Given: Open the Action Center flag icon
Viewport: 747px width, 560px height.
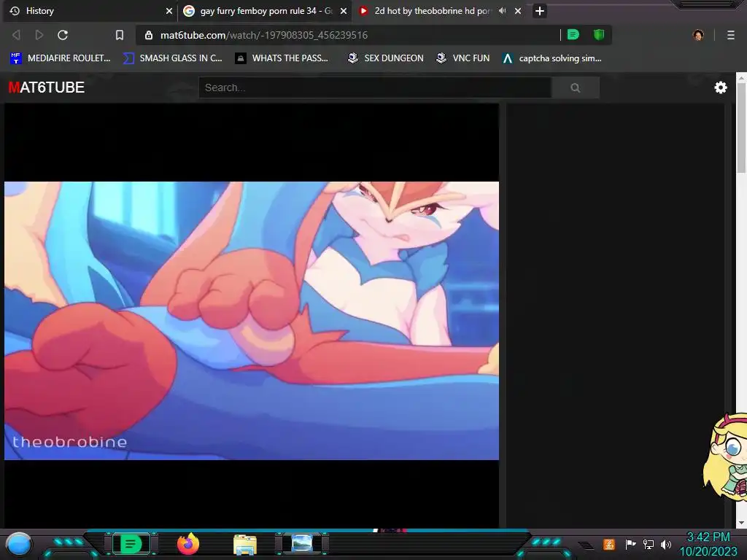Looking at the screenshot, I should coord(630,544).
